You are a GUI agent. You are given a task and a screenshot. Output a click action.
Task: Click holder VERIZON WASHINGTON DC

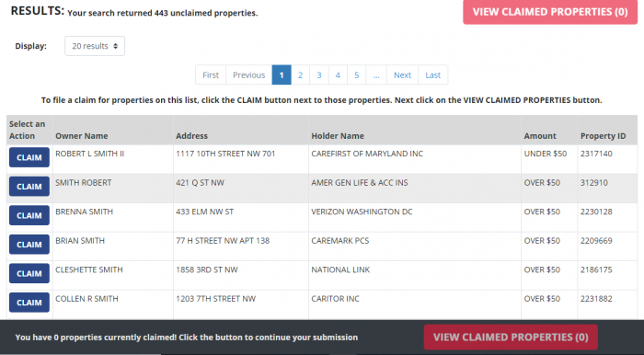[362, 212]
